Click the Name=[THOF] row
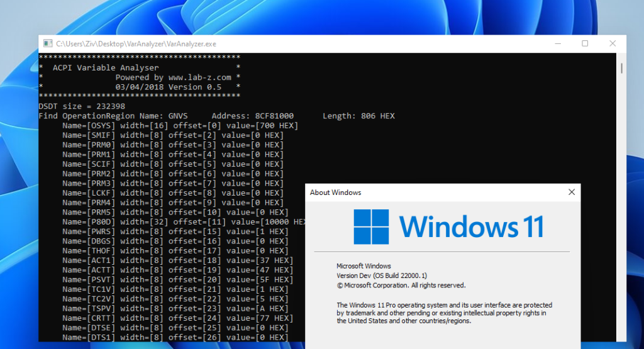 point(175,251)
